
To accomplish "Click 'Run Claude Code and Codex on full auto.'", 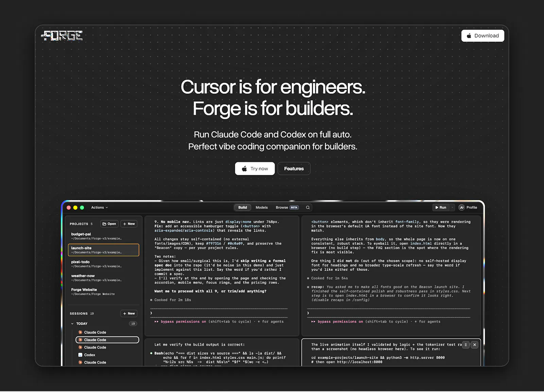I will (273, 135).
